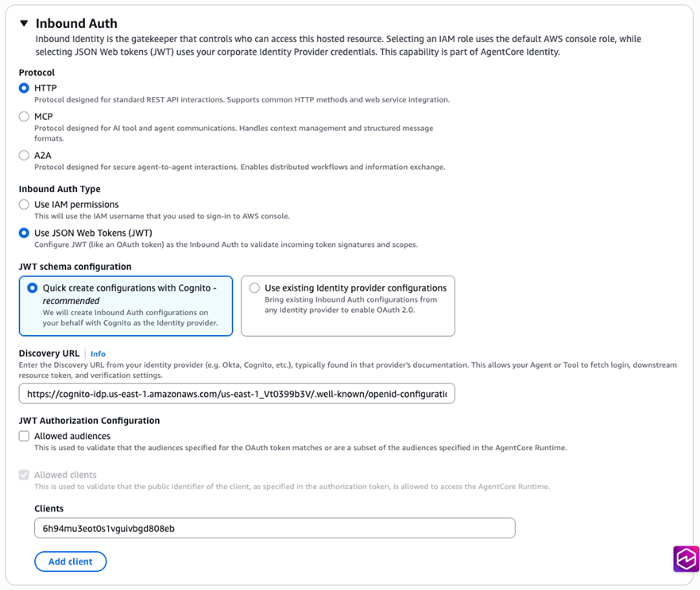This screenshot has height=590, width=700.
Task: Click the Protocol section label
Action: (x=37, y=72)
